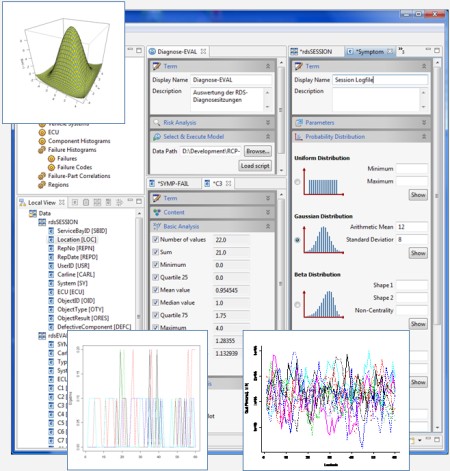Collapse the Probability Distribution section
450x471 pixels.
coord(424,137)
